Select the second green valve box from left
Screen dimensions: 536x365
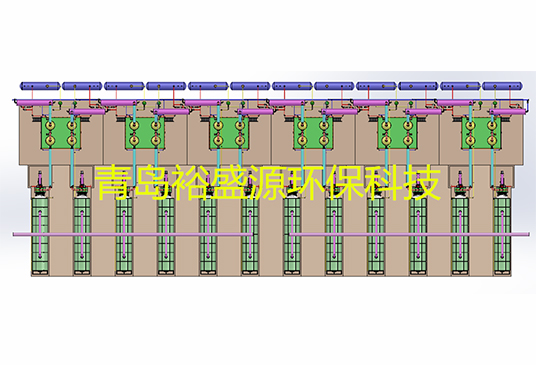pos(145,133)
